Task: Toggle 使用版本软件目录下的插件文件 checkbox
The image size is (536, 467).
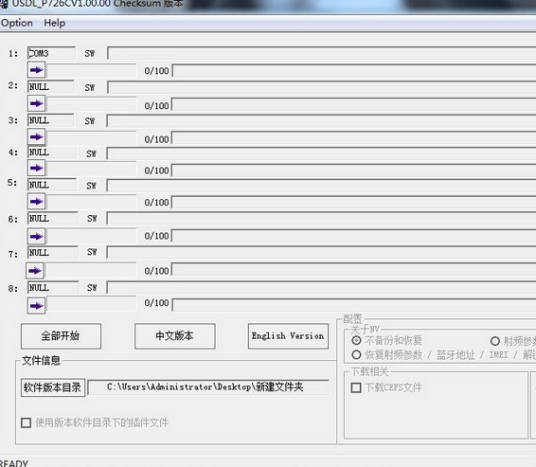Action: (x=26, y=423)
